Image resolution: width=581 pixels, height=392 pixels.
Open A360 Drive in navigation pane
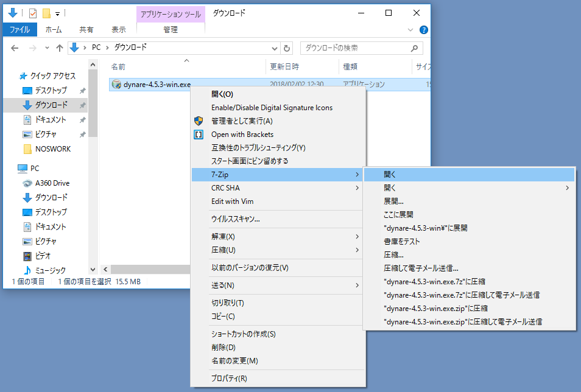click(x=52, y=183)
